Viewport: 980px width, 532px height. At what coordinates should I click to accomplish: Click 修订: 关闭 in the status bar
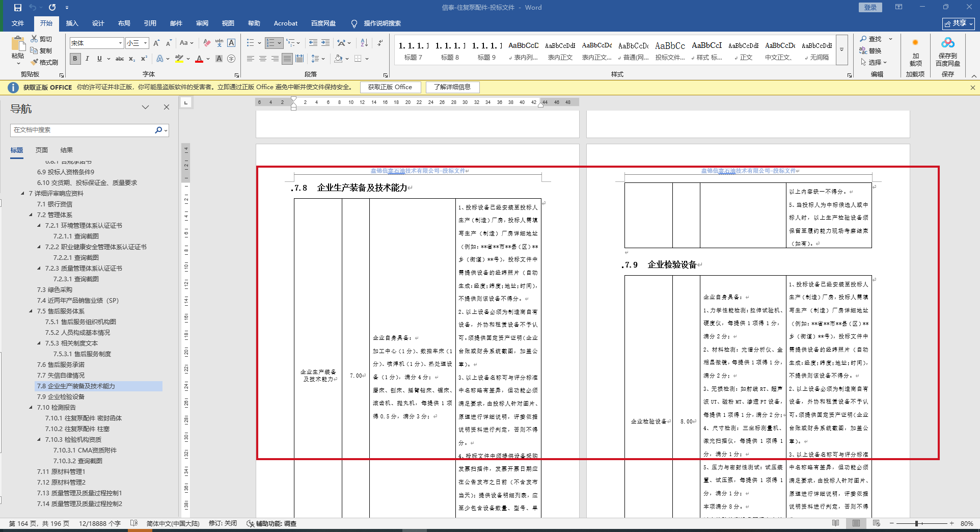coord(223,523)
